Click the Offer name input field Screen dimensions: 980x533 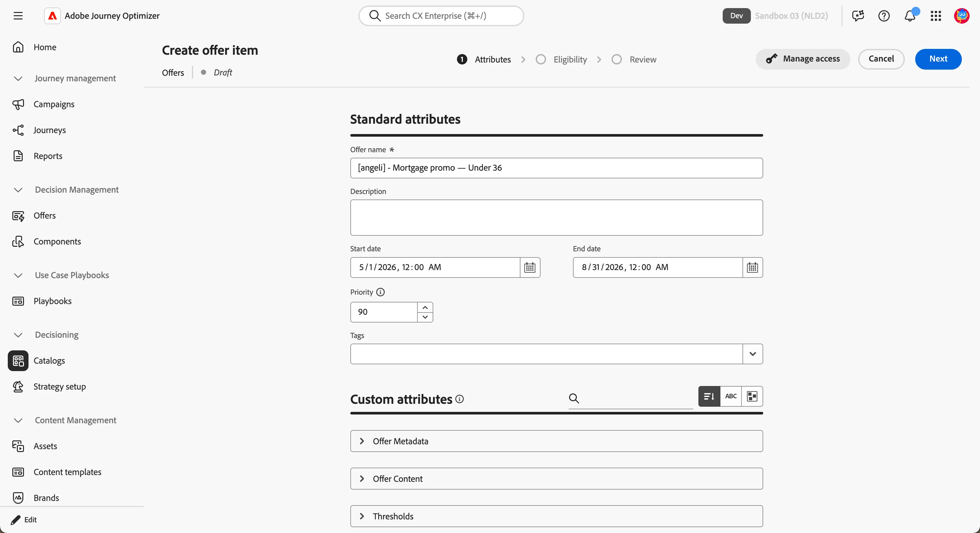point(556,168)
